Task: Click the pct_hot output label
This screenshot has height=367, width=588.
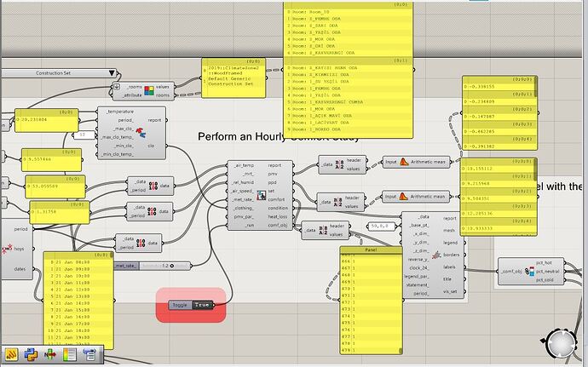Action: tap(544, 263)
